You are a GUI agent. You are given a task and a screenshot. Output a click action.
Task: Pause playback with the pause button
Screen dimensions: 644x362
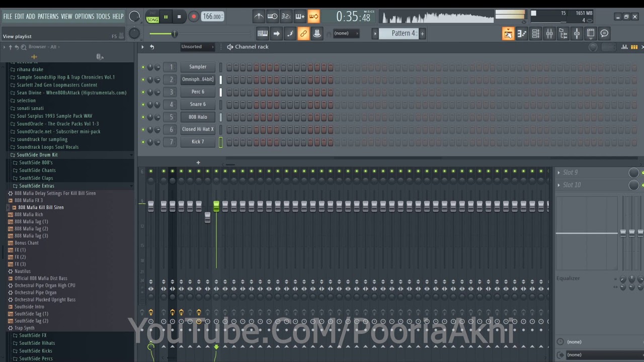click(x=166, y=17)
